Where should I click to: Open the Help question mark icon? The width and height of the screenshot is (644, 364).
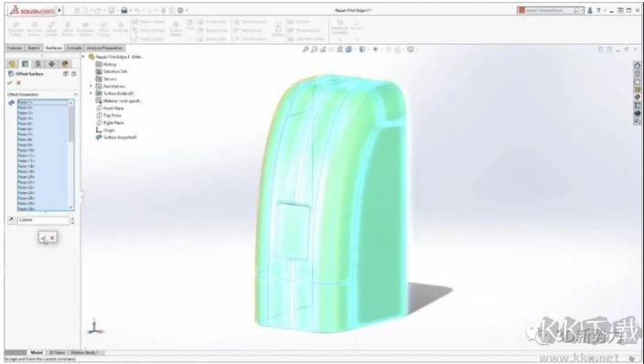click(598, 10)
